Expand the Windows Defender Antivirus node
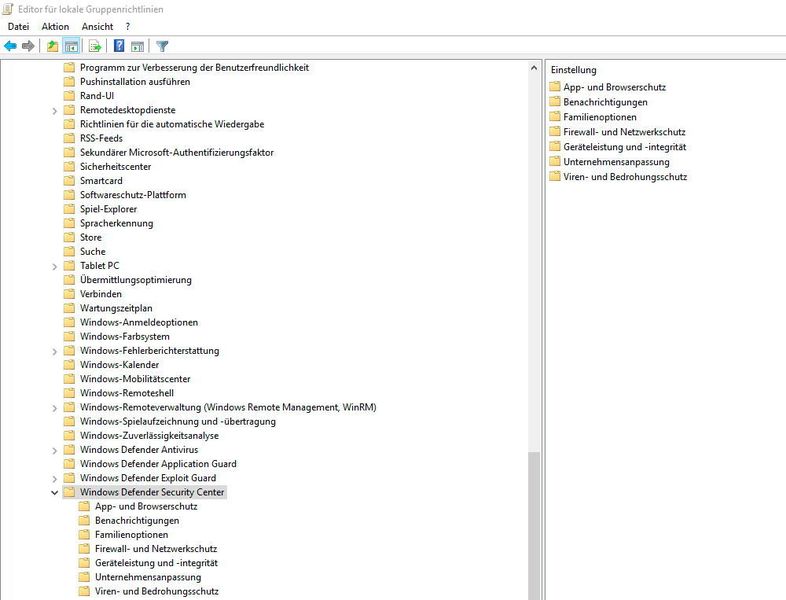The image size is (786, 600). pos(55,451)
